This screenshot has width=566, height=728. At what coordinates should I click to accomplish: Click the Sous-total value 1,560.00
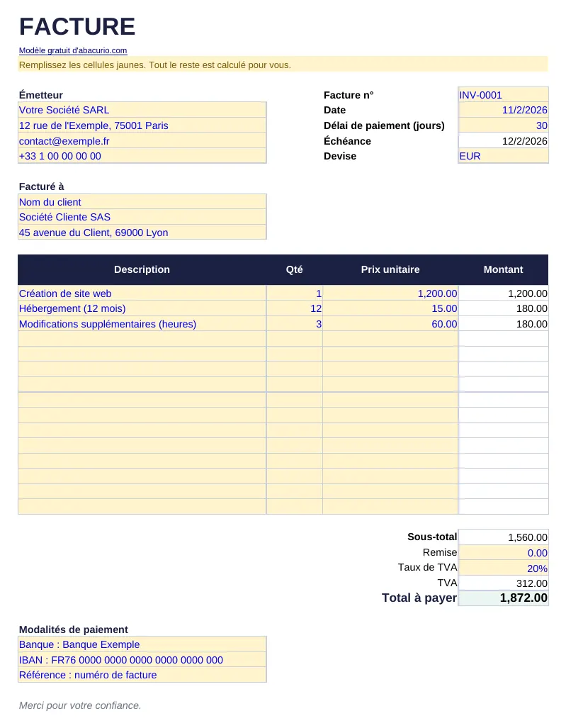504,537
